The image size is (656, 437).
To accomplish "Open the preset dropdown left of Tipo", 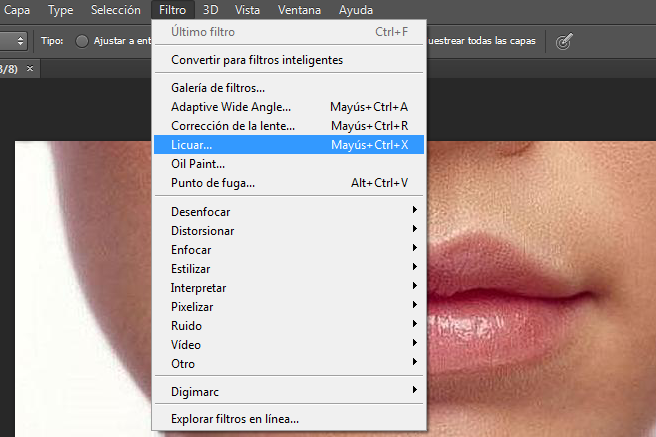I will click(x=14, y=42).
